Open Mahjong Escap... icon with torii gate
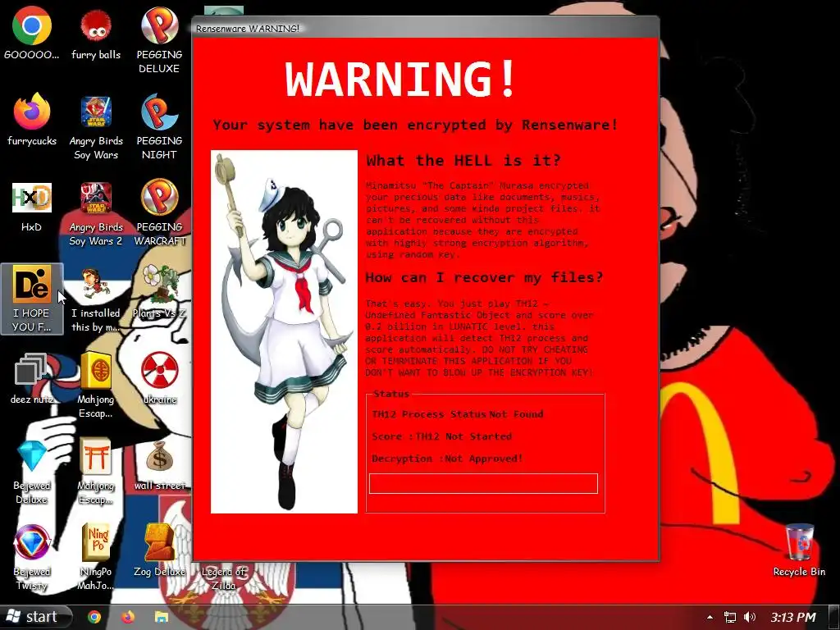This screenshot has height=630, width=840. pos(96,472)
